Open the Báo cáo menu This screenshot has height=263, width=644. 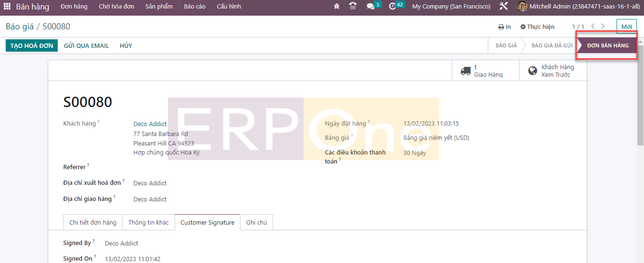click(194, 7)
